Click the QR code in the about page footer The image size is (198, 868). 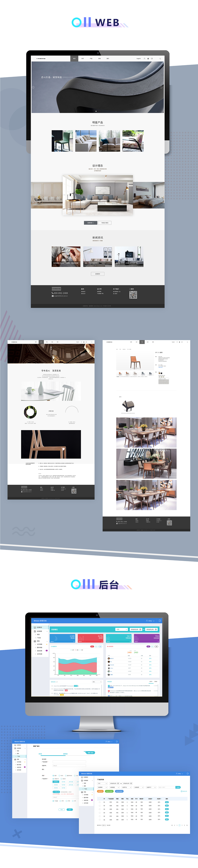(74, 491)
